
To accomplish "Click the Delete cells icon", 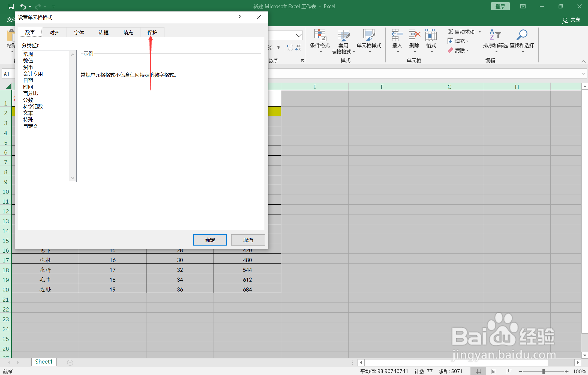I will (414, 35).
